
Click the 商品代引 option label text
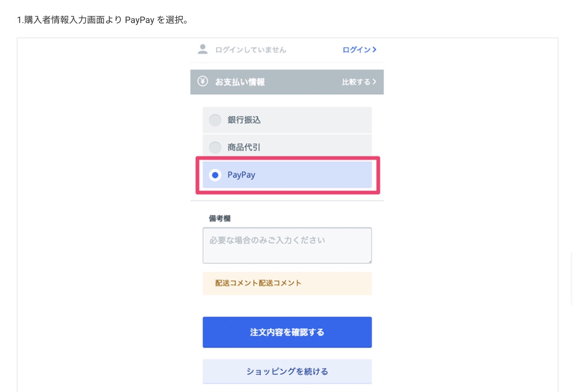(x=244, y=147)
